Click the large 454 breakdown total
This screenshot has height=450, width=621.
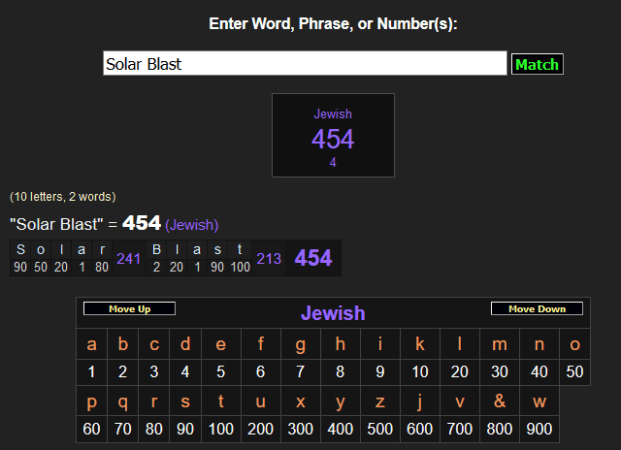313,258
